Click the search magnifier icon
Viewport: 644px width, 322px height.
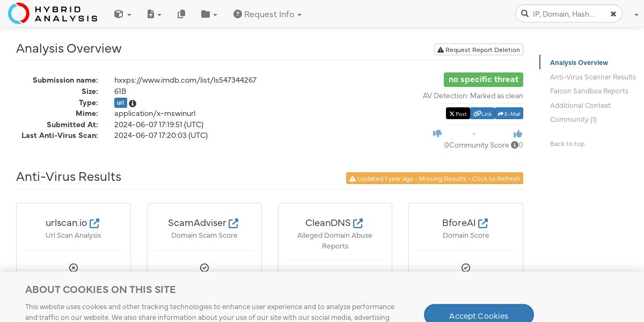pyautogui.click(x=524, y=14)
